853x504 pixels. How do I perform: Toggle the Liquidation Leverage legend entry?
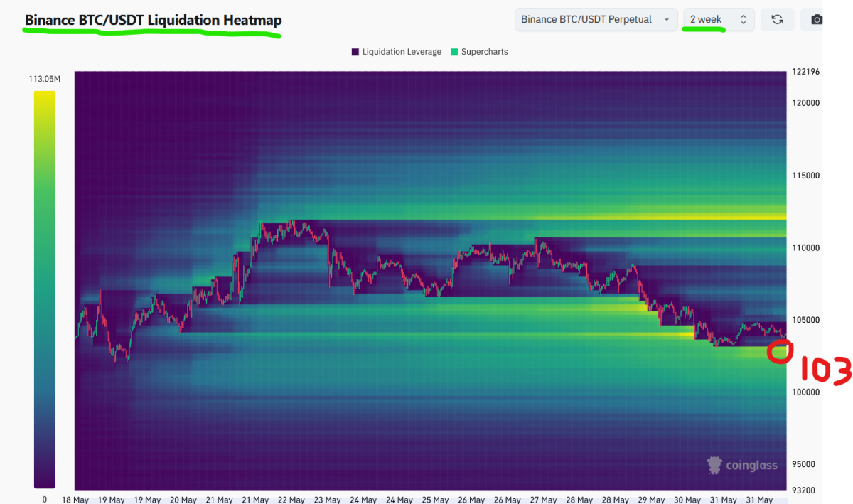(x=396, y=52)
